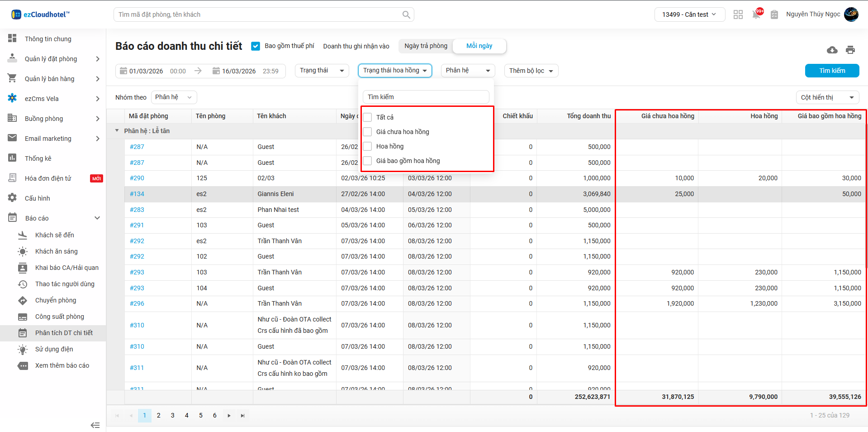Collapse the Phân hệ: Lễ tân group
868x432 pixels.
coord(117,131)
